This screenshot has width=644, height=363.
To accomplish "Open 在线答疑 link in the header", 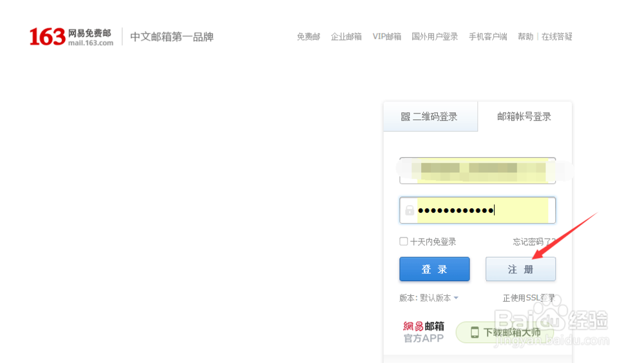I will [557, 37].
